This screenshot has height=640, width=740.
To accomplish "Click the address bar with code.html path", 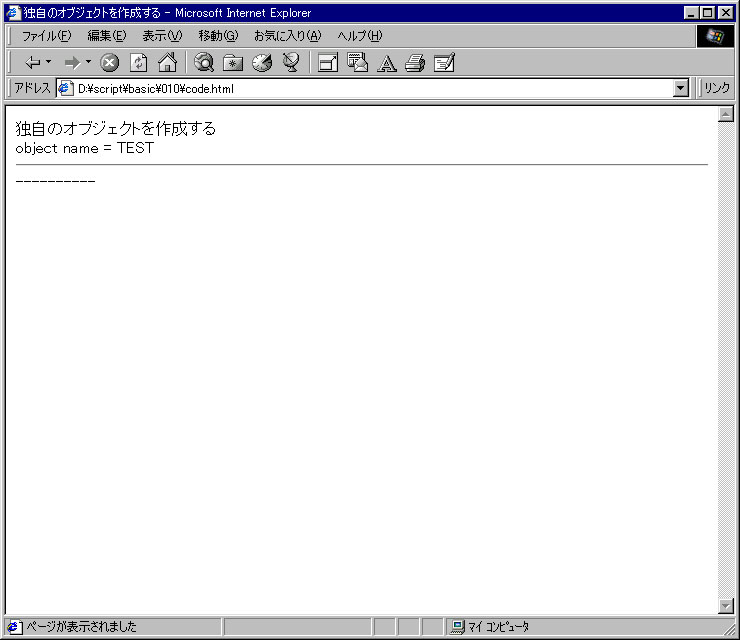I will click(x=373, y=89).
